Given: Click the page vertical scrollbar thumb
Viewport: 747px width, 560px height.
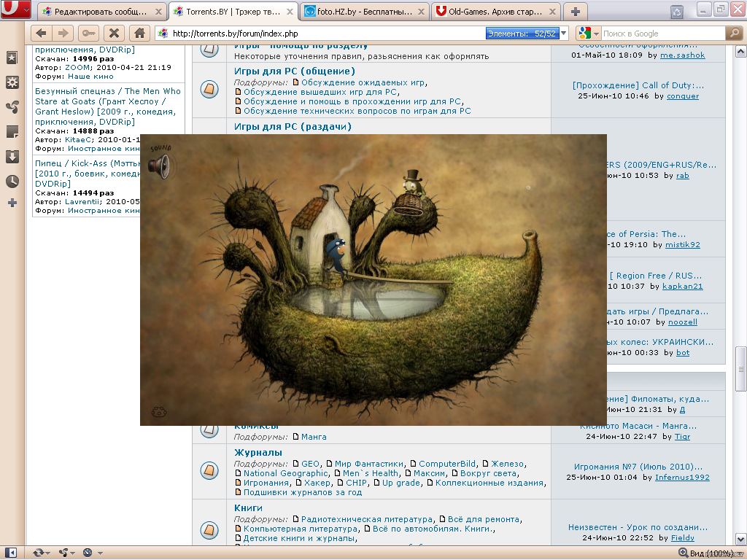Looking at the screenshot, I should [741, 368].
